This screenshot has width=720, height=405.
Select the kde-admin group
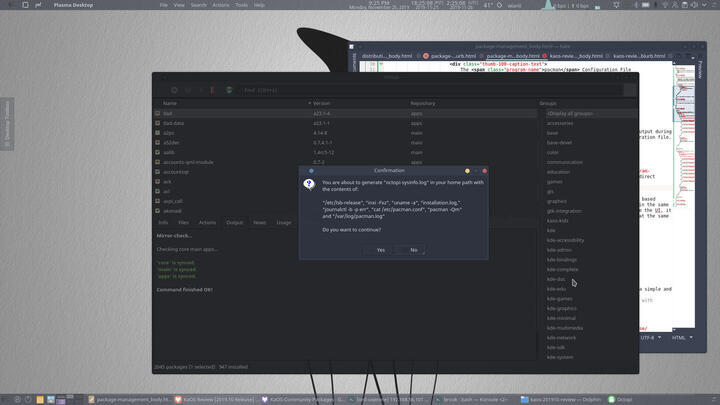(x=559, y=250)
